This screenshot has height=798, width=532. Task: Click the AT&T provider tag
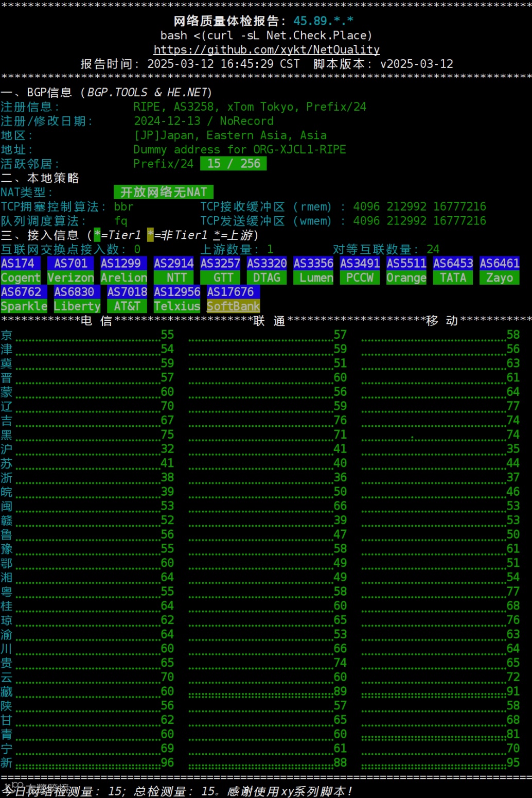[x=127, y=306]
